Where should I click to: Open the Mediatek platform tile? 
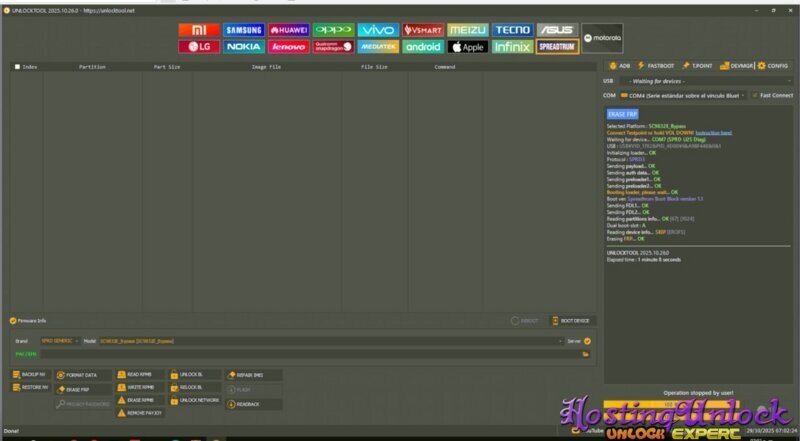point(376,47)
